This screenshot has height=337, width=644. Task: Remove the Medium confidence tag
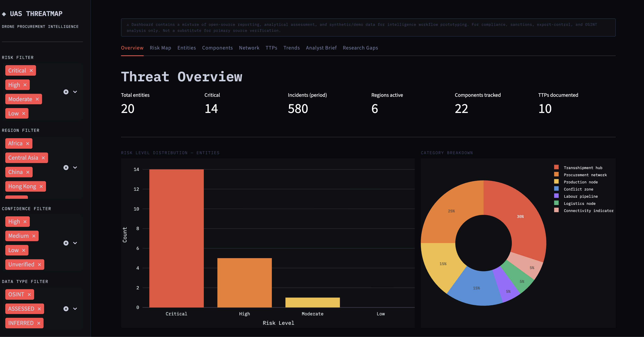tap(34, 236)
